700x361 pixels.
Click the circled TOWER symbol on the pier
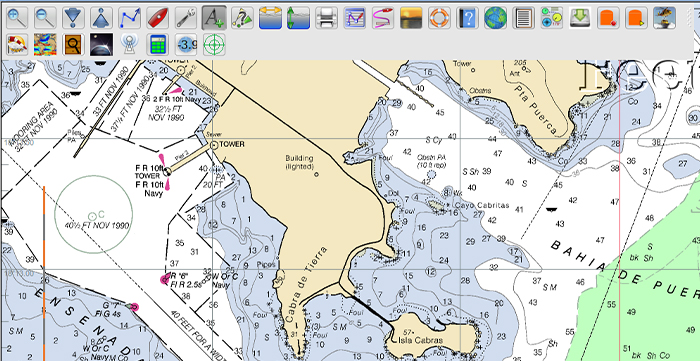point(213,144)
